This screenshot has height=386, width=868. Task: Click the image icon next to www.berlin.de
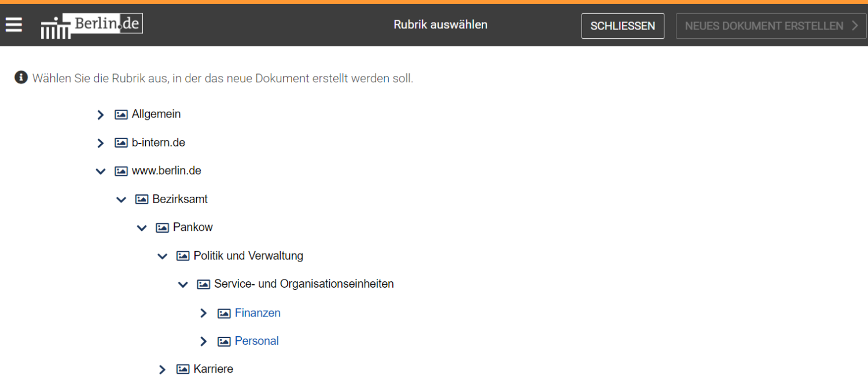121,171
